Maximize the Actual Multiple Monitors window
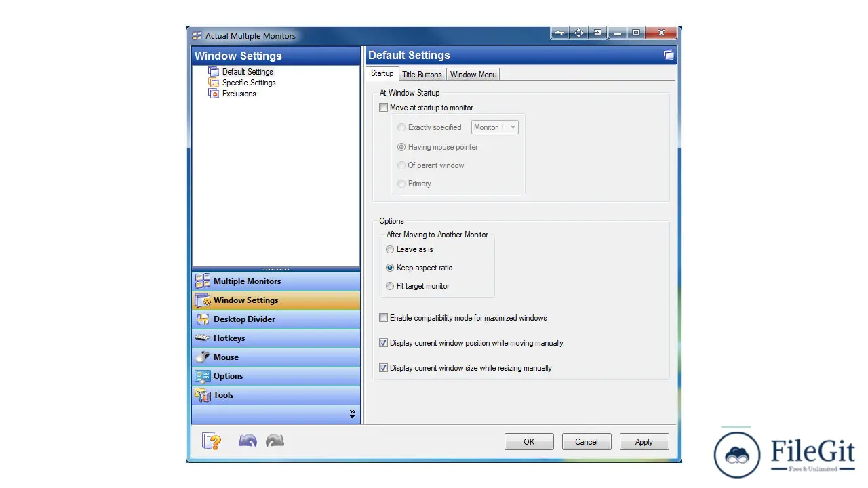Viewport: 868px width, 488px height. coord(635,33)
